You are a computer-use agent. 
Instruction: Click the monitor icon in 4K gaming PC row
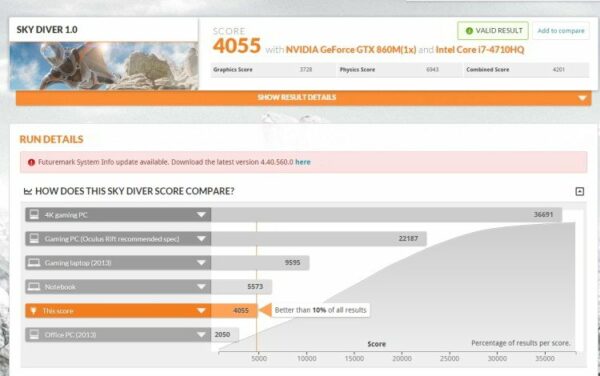34,215
